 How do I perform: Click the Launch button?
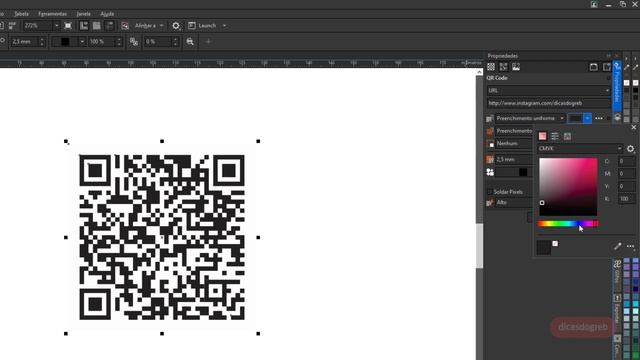tap(202, 26)
